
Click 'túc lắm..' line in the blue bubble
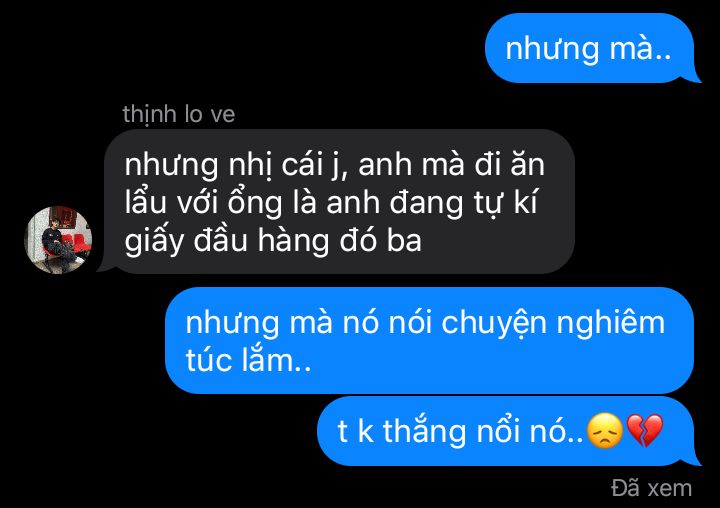click(x=248, y=360)
